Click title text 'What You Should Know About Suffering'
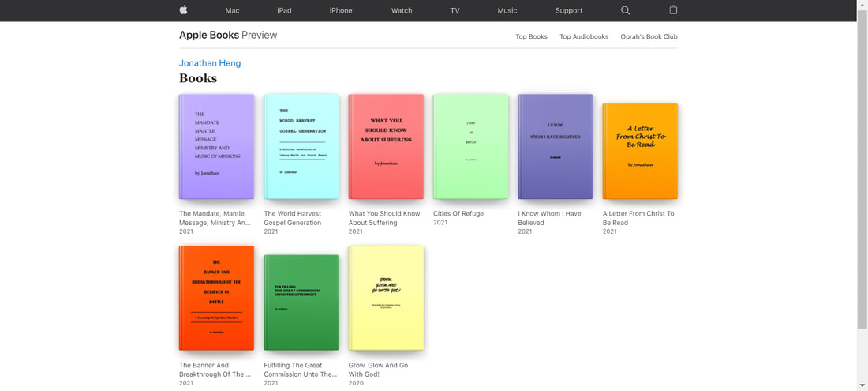Image resolution: width=868 pixels, height=391 pixels. tap(384, 218)
